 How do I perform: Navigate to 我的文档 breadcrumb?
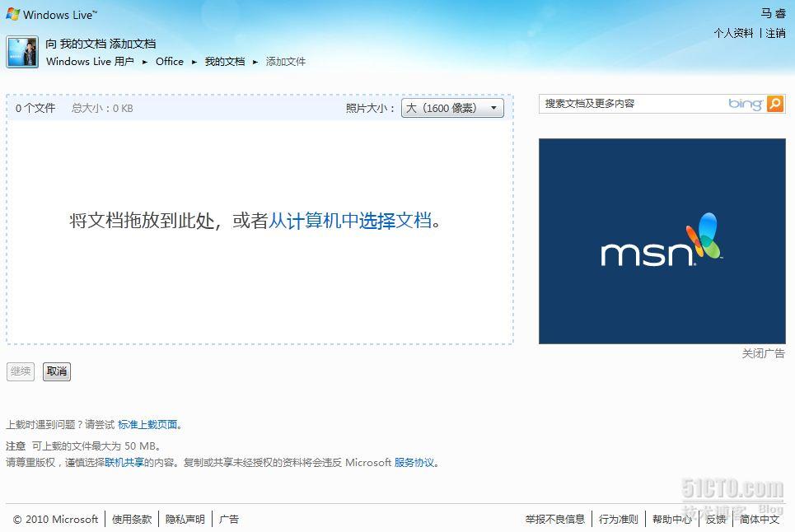[x=225, y=61]
